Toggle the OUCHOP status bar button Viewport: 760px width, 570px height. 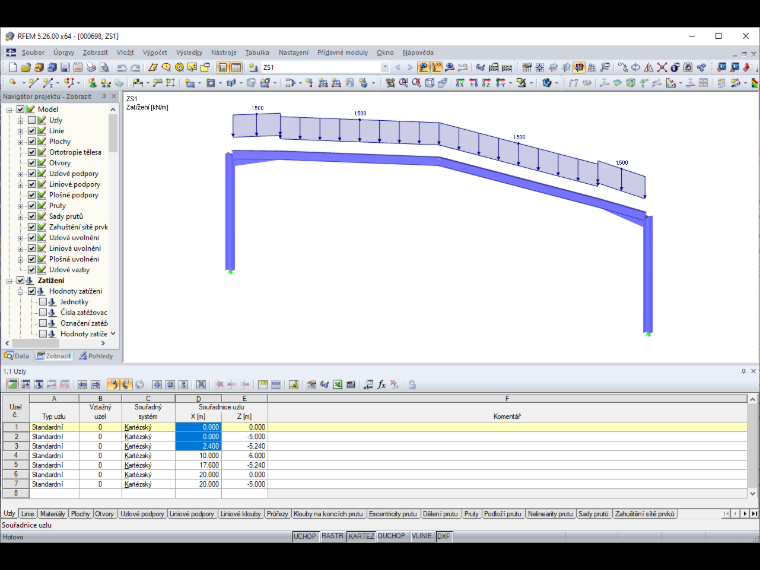pyautogui.click(x=391, y=537)
